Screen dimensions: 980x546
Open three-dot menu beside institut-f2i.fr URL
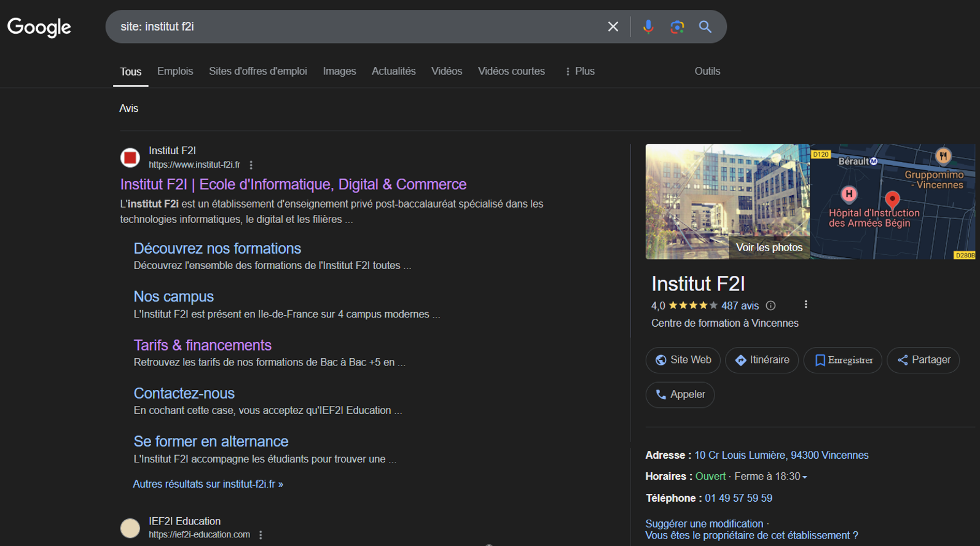tap(251, 165)
